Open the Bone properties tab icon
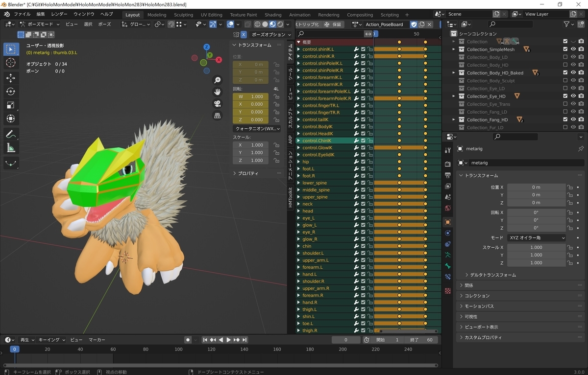The width and height of the screenshot is (588, 375). pos(448,266)
